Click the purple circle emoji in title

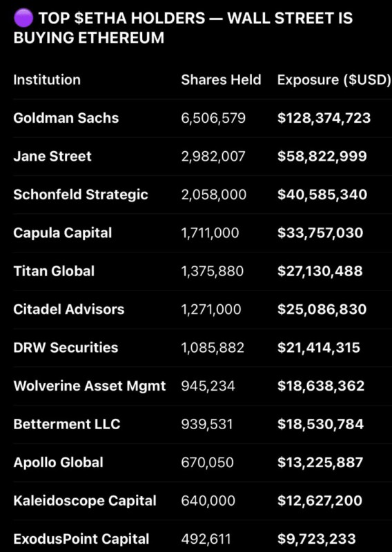[23, 18]
